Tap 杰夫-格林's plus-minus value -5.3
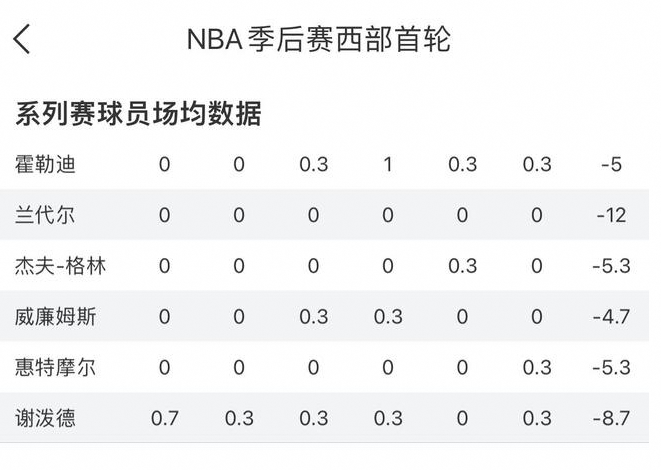Screen dimensions: 661x470 (x=611, y=266)
